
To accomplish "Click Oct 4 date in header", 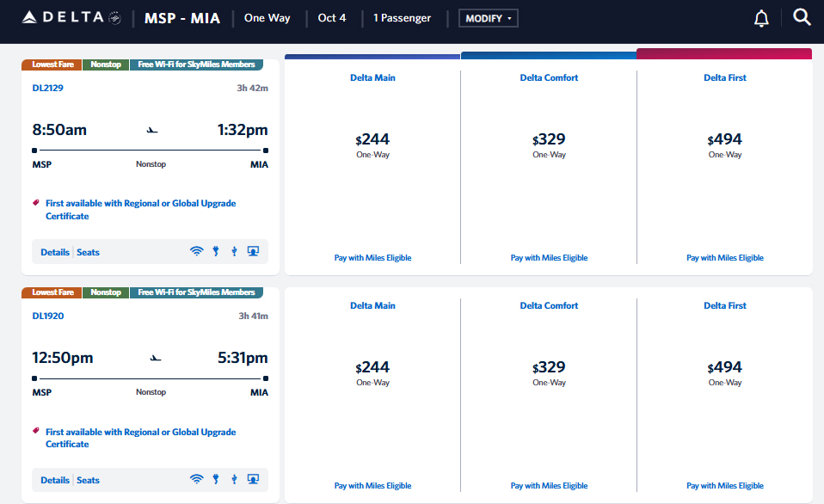I will (x=332, y=18).
